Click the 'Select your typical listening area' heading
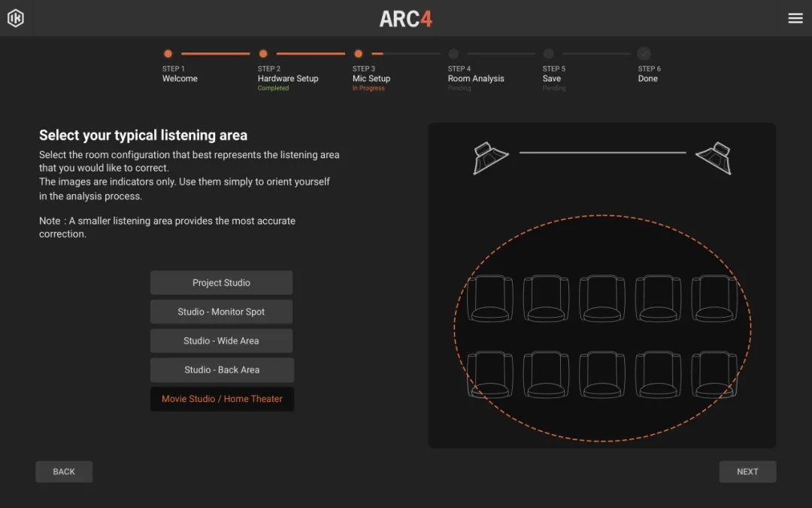Image resolution: width=812 pixels, height=508 pixels. point(143,135)
